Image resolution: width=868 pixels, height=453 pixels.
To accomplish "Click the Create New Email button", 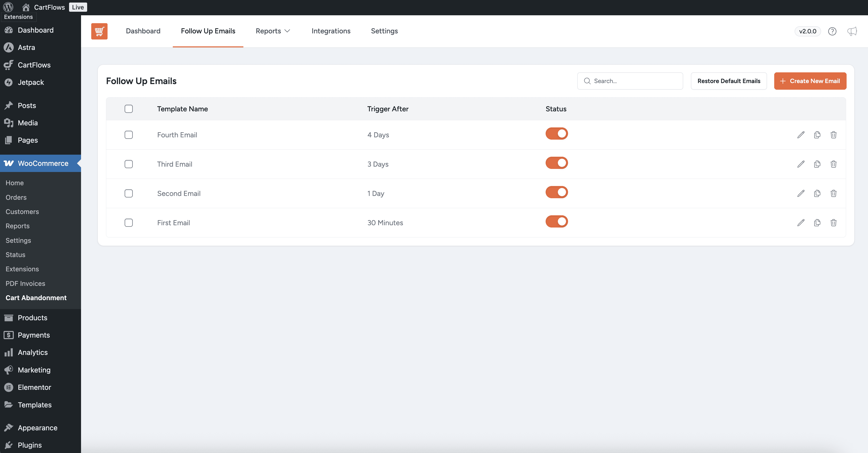I will (810, 81).
